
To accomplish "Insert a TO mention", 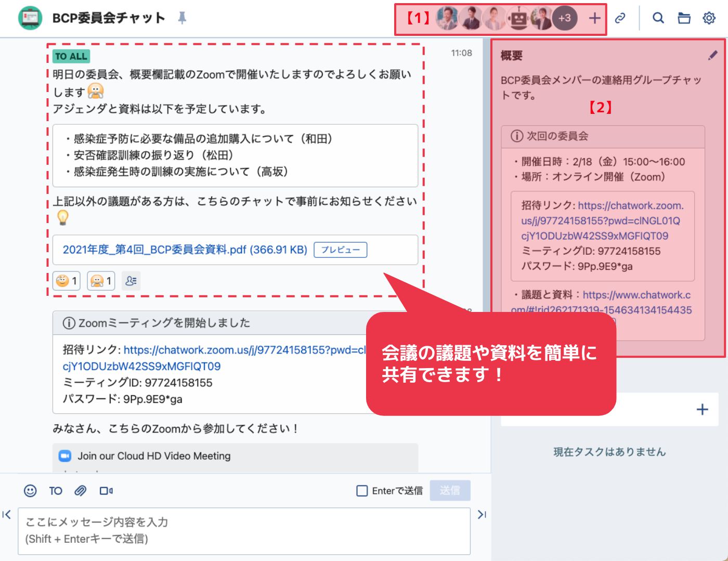I will coord(56,491).
